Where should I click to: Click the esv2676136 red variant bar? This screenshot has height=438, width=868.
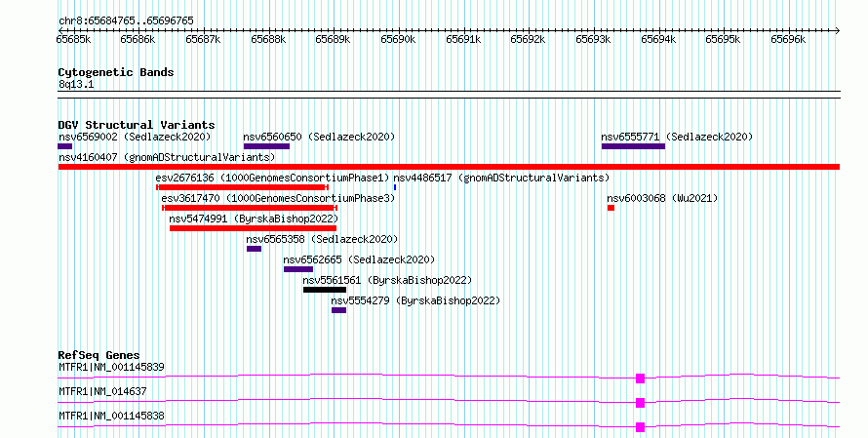coord(243,187)
